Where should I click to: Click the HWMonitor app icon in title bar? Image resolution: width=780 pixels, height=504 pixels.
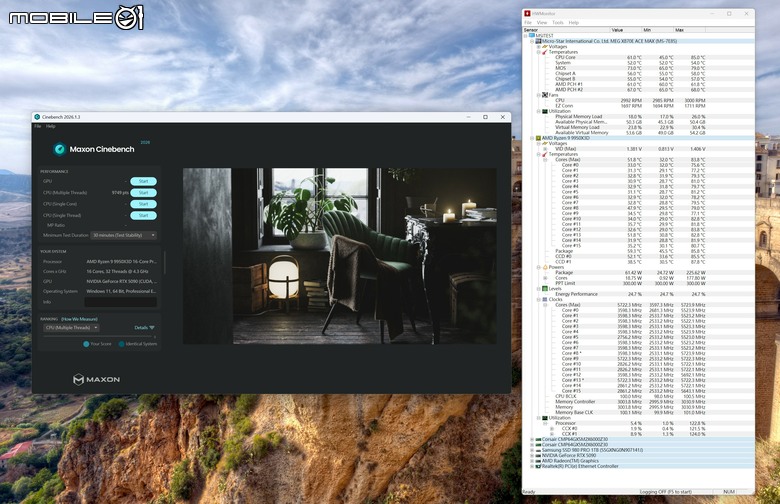[527, 13]
